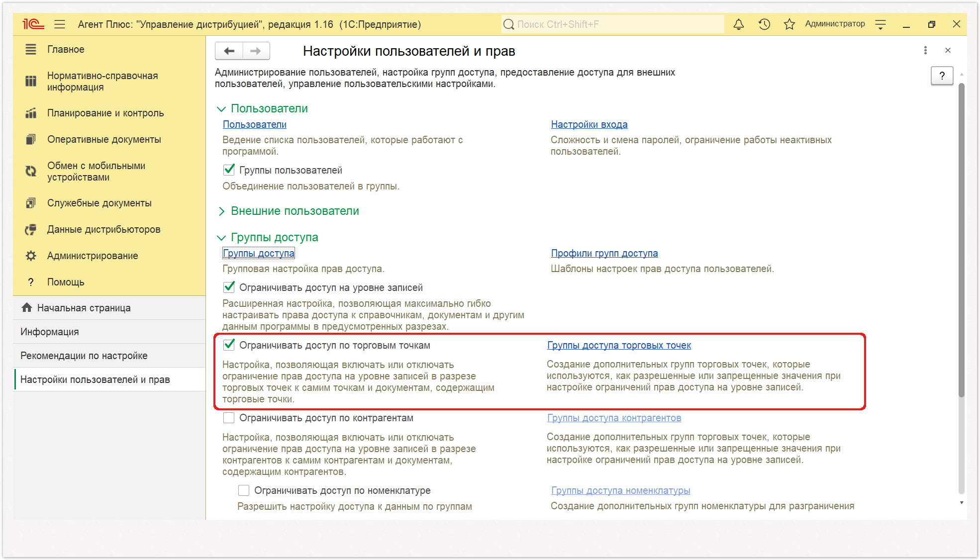Enable Ограничивать доступ по контрагентам
Image resolution: width=980 pixels, height=560 pixels.
point(229,418)
